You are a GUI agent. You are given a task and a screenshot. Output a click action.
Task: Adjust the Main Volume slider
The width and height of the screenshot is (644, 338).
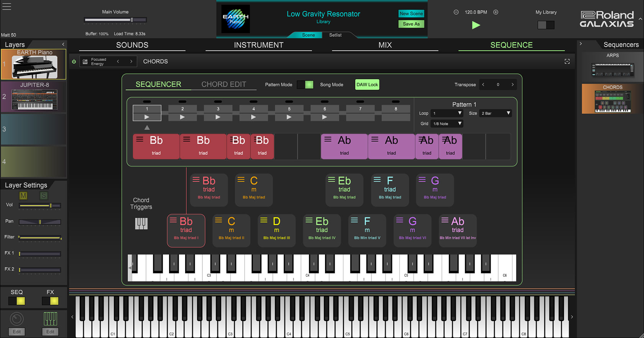(x=115, y=20)
